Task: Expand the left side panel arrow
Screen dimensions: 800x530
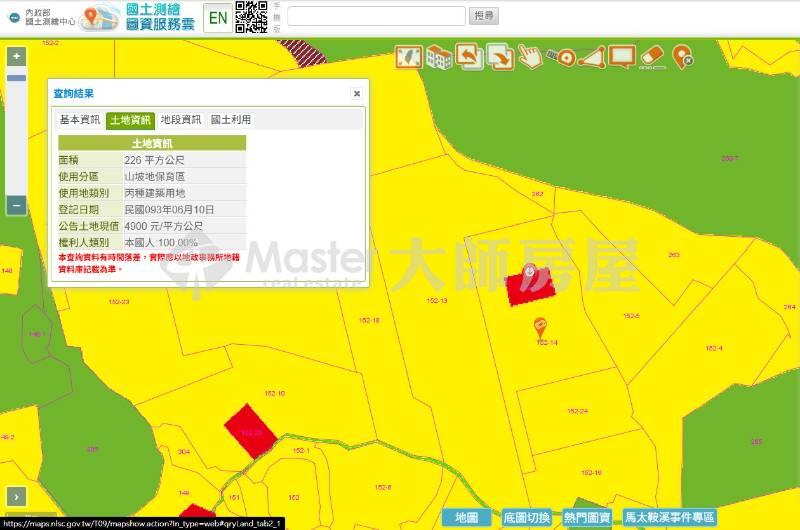Action: 16,496
